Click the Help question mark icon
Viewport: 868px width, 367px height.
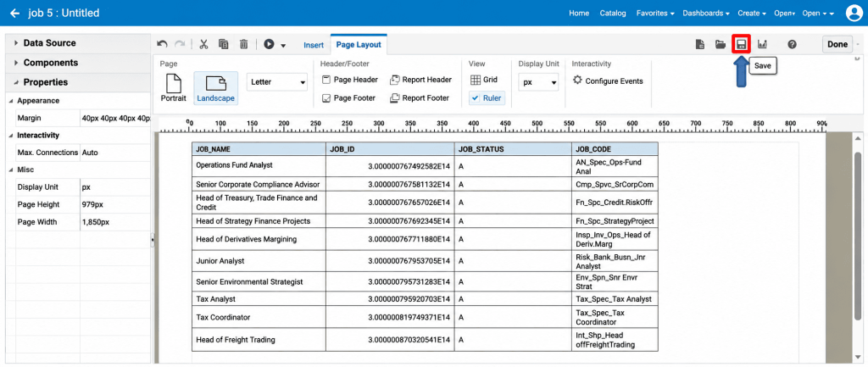point(793,44)
